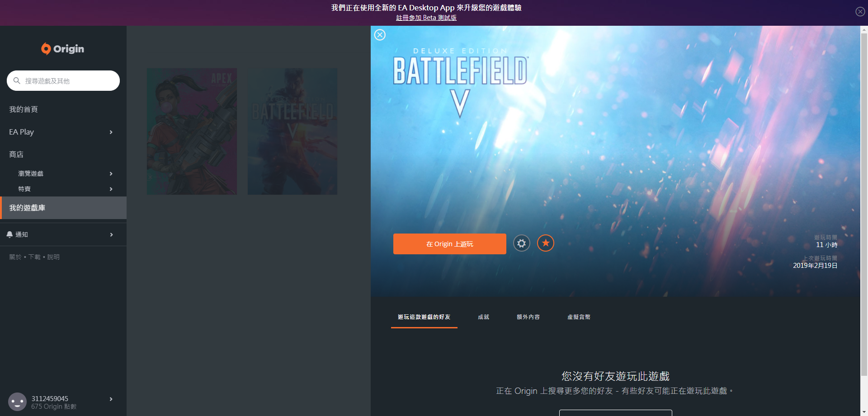
Task: Click the vertical scrollbar thumb
Action: tap(864, 204)
